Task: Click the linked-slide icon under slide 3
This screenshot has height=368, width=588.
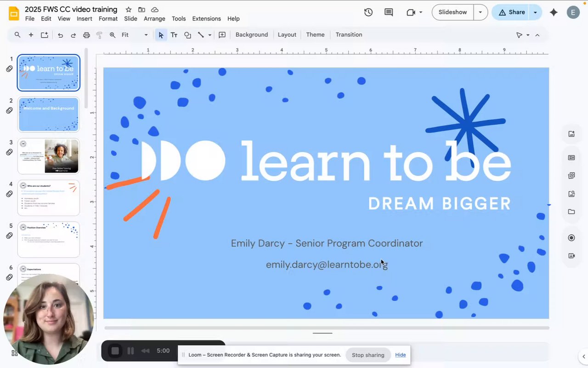Action: point(9,152)
